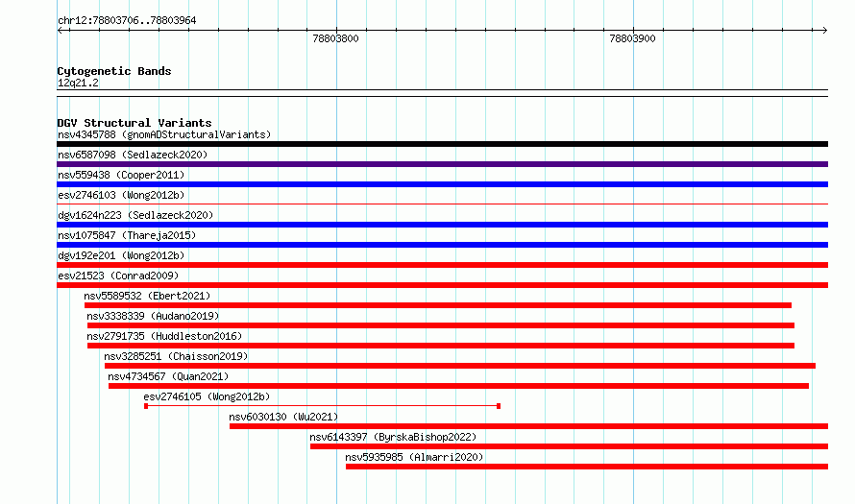Open the nsv6030130 (Wu2021) label

283,417
